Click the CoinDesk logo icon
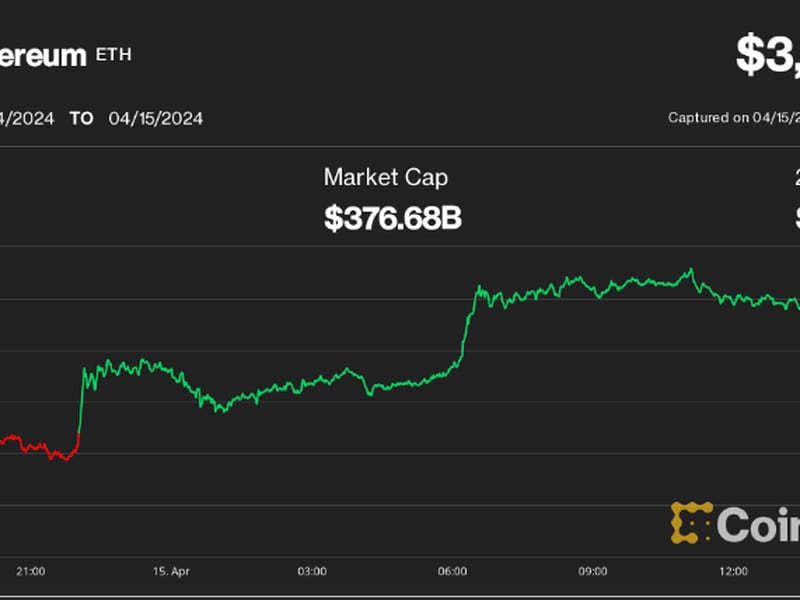Image resolution: width=800 pixels, height=600 pixels. click(x=691, y=523)
